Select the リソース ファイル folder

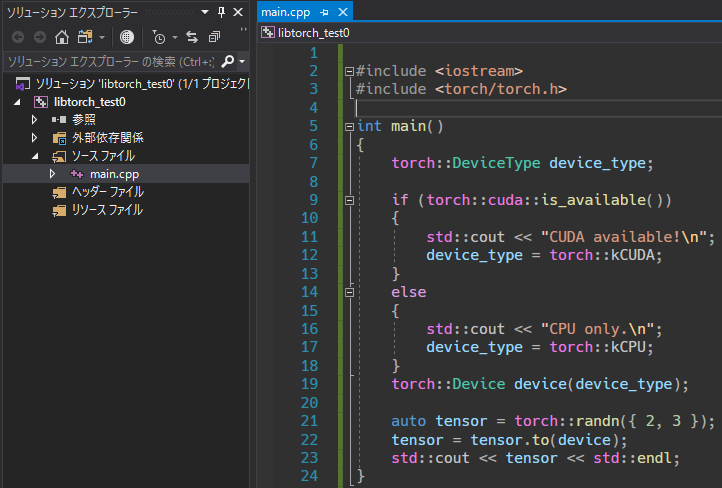pyautogui.click(x=107, y=210)
